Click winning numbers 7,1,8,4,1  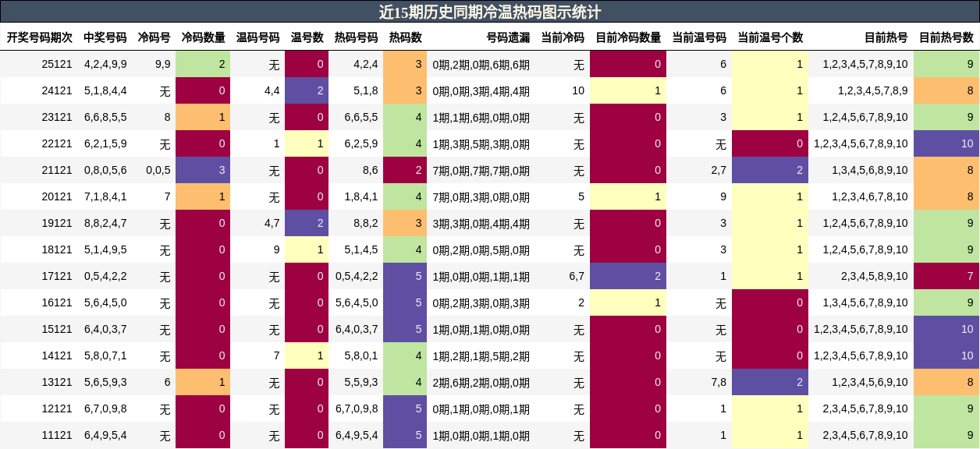pos(105,196)
